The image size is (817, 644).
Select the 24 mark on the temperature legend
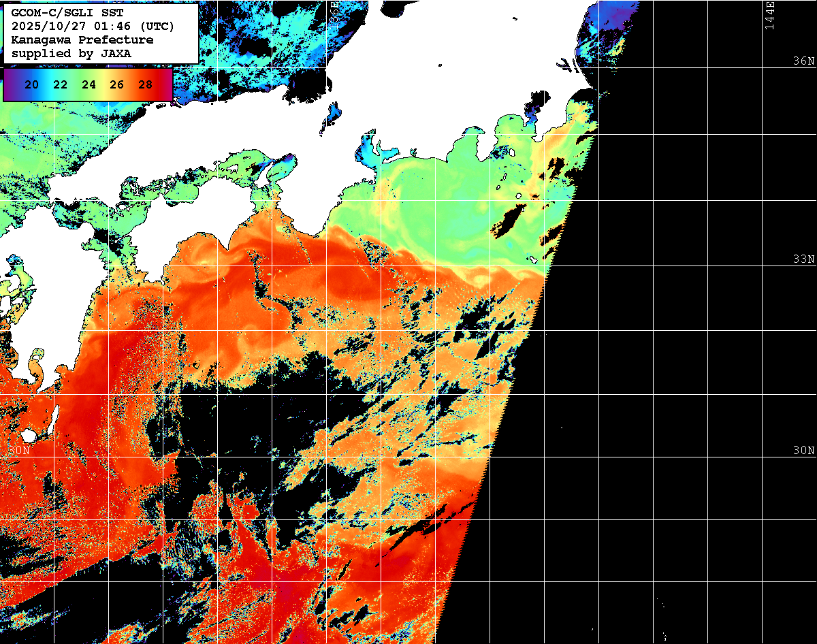click(x=89, y=85)
